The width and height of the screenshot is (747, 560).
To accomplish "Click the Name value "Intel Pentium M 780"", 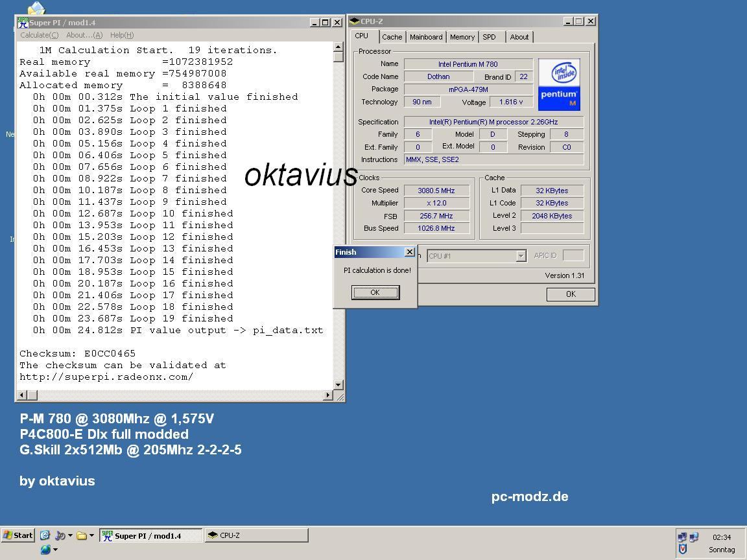I will [x=468, y=64].
